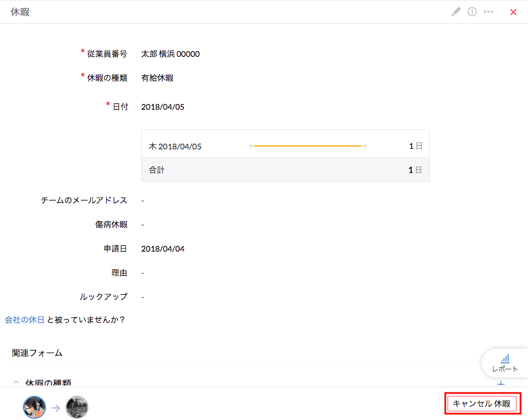Click the 申請日 value 2018/04/04

pos(163,249)
